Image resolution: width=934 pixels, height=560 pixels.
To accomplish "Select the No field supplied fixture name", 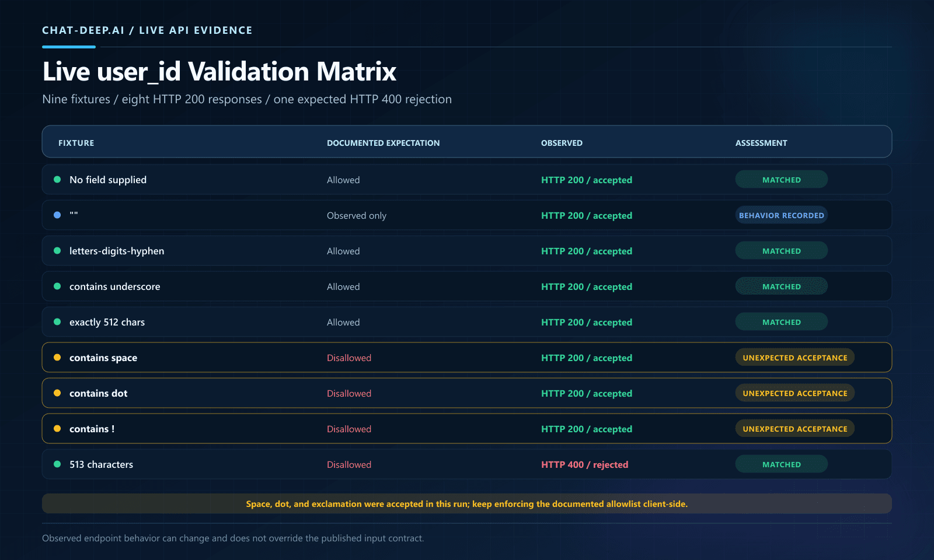I will coord(108,180).
